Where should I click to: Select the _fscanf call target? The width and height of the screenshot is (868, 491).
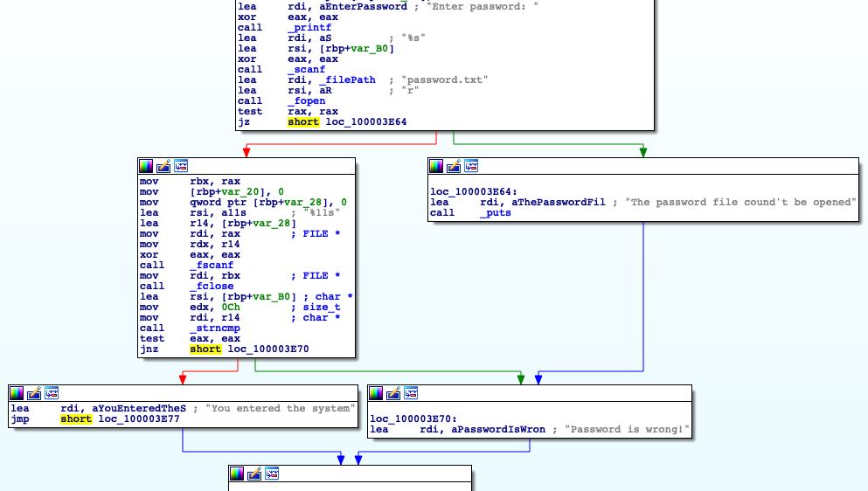tap(212, 266)
